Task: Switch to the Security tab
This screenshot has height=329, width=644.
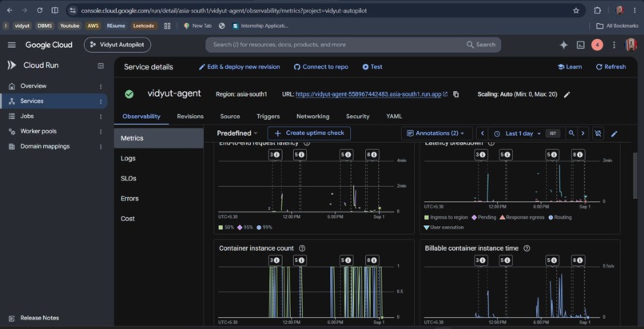Action: click(x=358, y=116)
